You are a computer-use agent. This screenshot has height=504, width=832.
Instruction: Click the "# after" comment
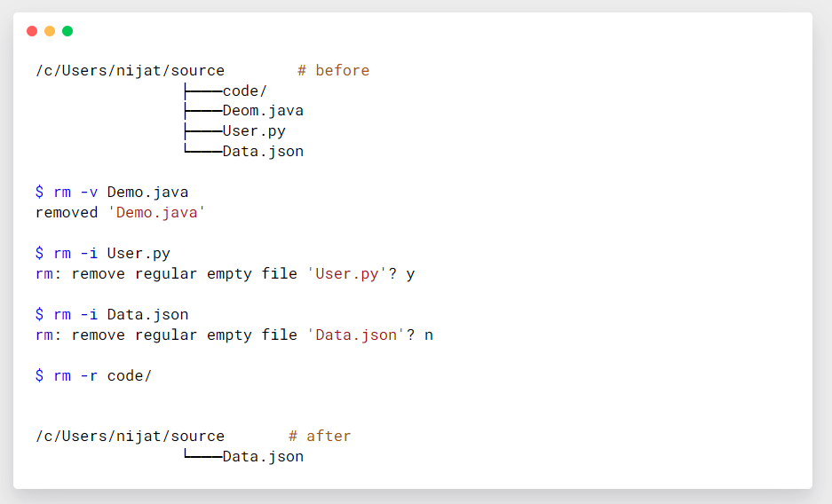(x=320, y=437)
